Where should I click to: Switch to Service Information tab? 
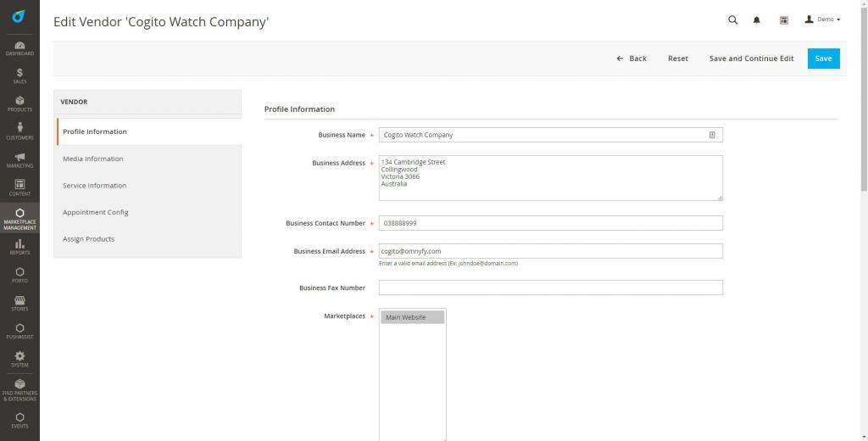click(x=147, y=185)
